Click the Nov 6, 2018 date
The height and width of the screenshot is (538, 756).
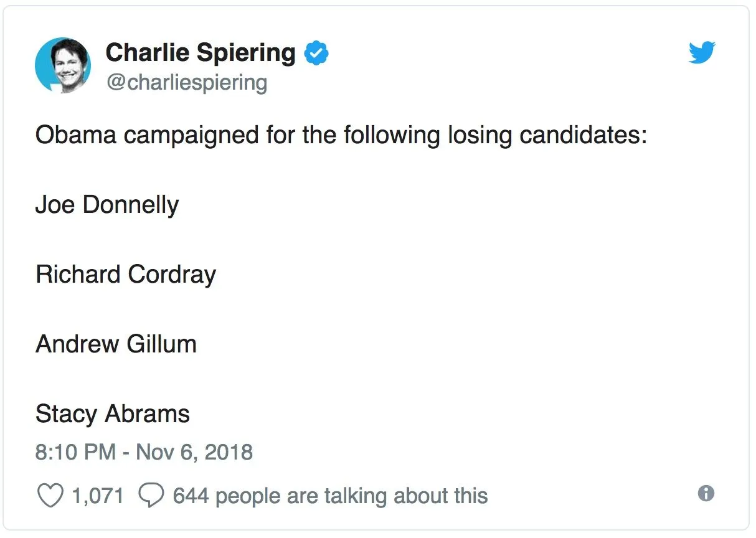pyautogui.click(x=194, y=451)
